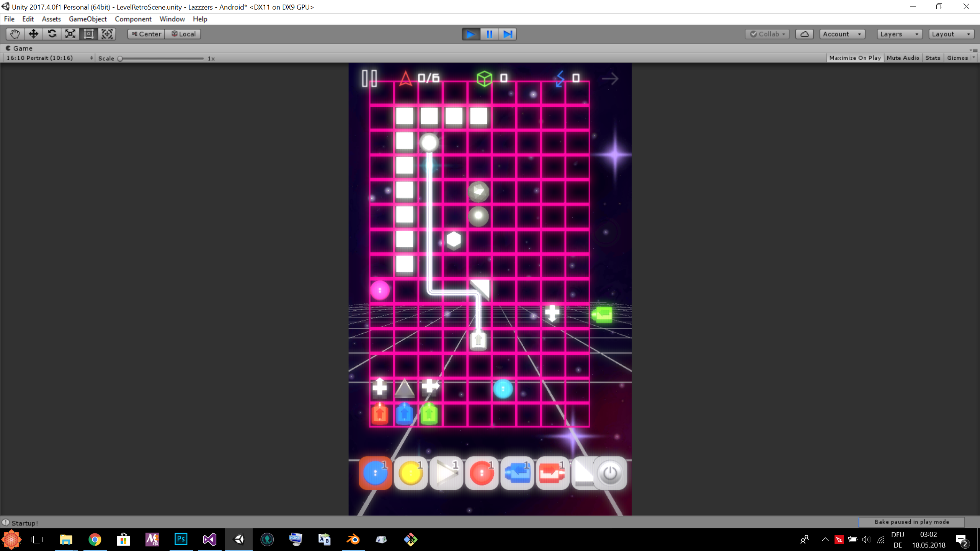Open the GameObject menu
This screenshot has height=551, width=980.
pyautogui.click(x=88, y=19)
